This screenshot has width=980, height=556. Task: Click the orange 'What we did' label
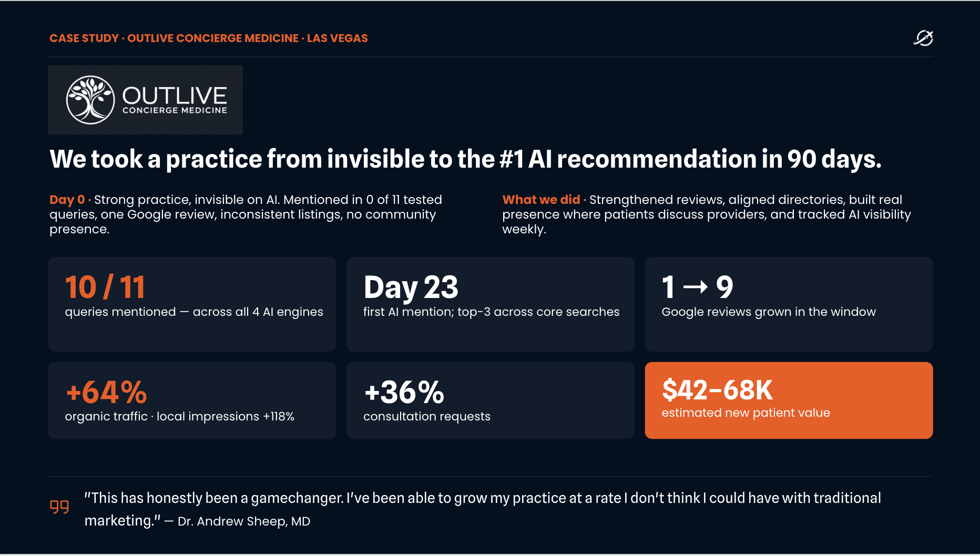[x=541, y=200]
